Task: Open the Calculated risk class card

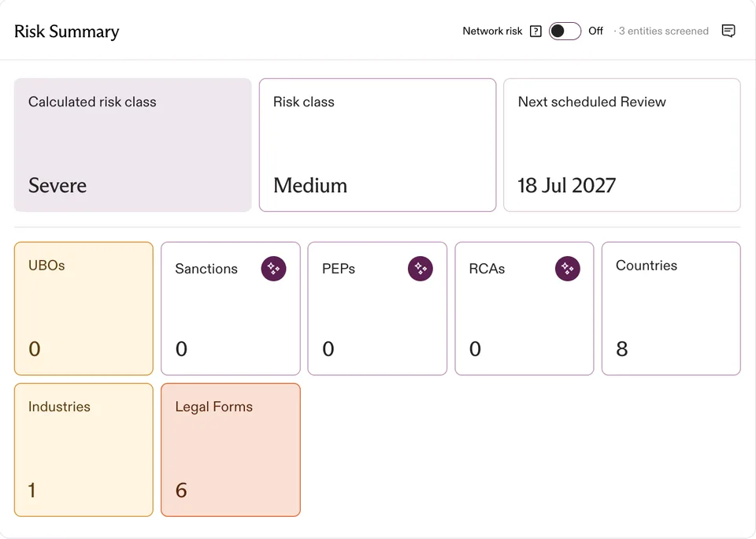Action: 132,145
